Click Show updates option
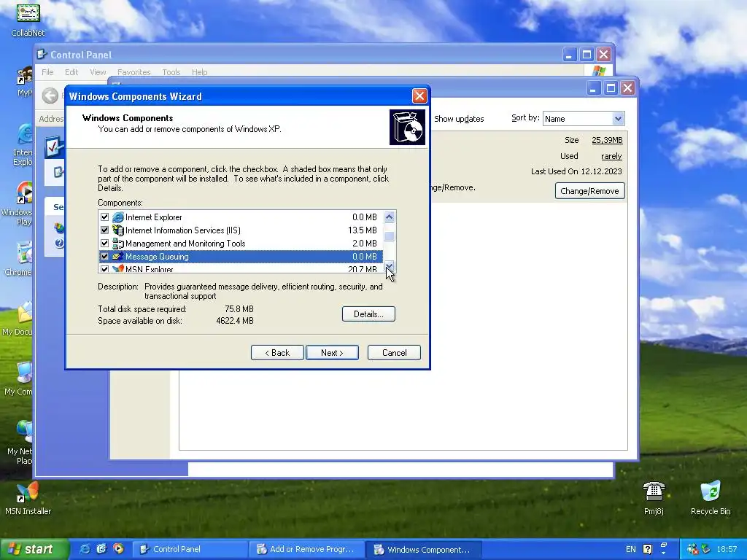Screen dimensions: 747x560 point(459,119)
